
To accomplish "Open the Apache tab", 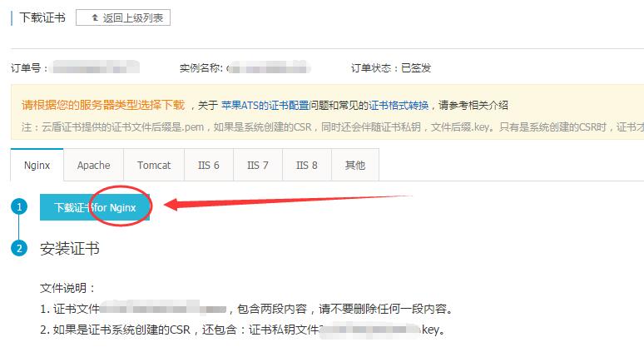I will 94,165.
